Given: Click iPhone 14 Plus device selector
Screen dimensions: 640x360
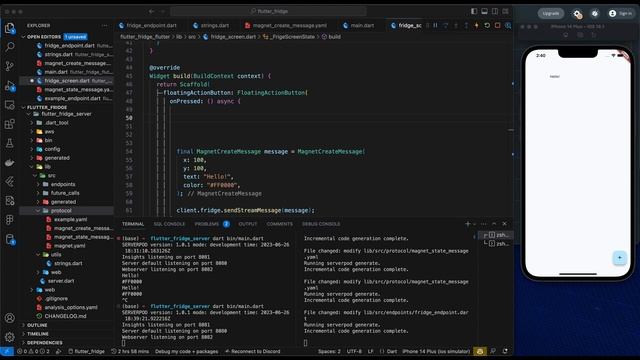Looking at the screenshot, I should [x=436, y=351].
